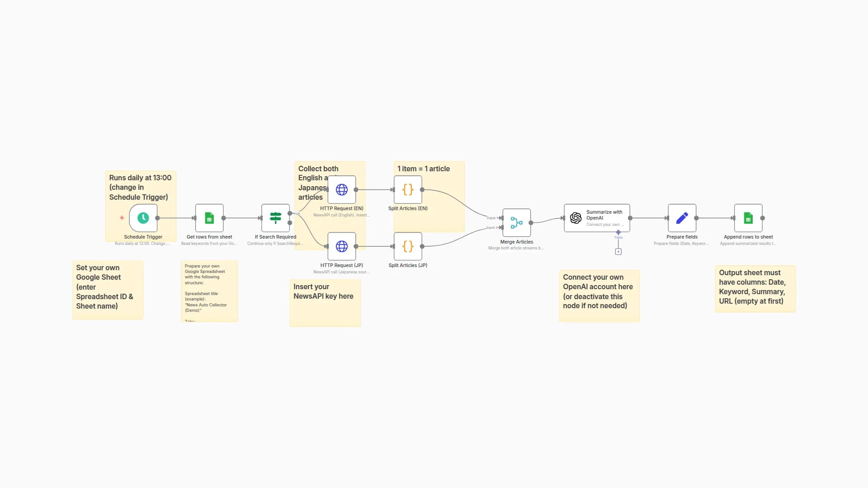Click the plus button below Summarize with OpenAI
868x488 pixels.
pyautogui.click(x=618, y=251)
